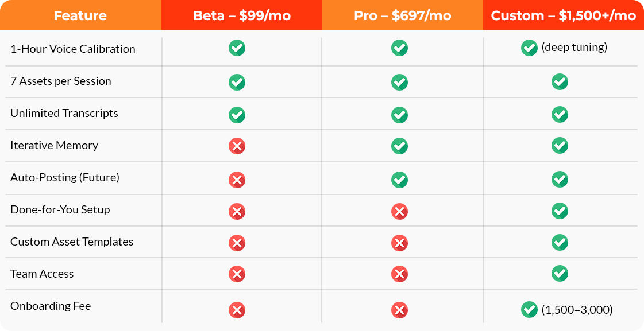The image size is (644, 331).
Task: Click the Custom check for Unlimited Transcripts
Action: (x=560, y=114)
